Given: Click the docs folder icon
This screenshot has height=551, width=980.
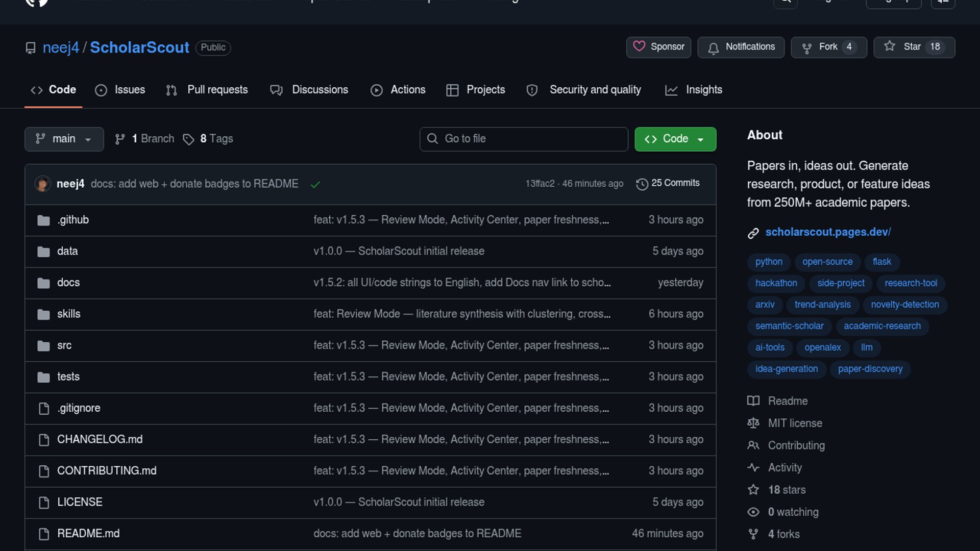Looking at the screenshot, I should point(43,283).
